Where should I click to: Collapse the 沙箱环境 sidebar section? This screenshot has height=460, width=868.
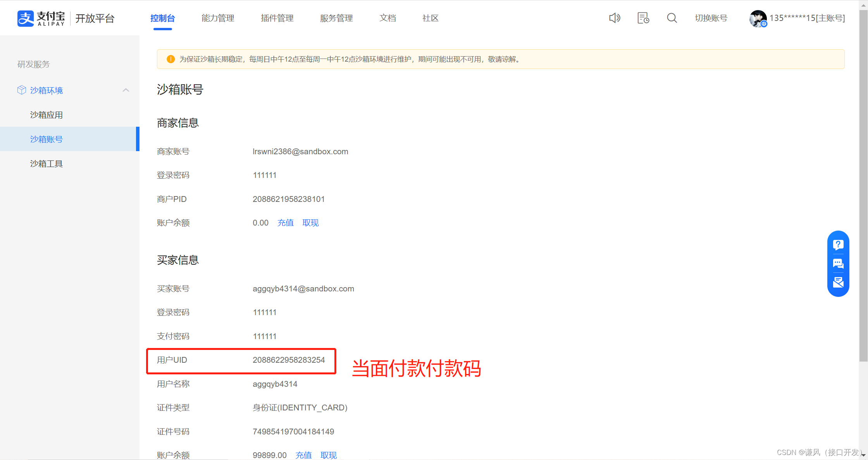click(126, 90)
